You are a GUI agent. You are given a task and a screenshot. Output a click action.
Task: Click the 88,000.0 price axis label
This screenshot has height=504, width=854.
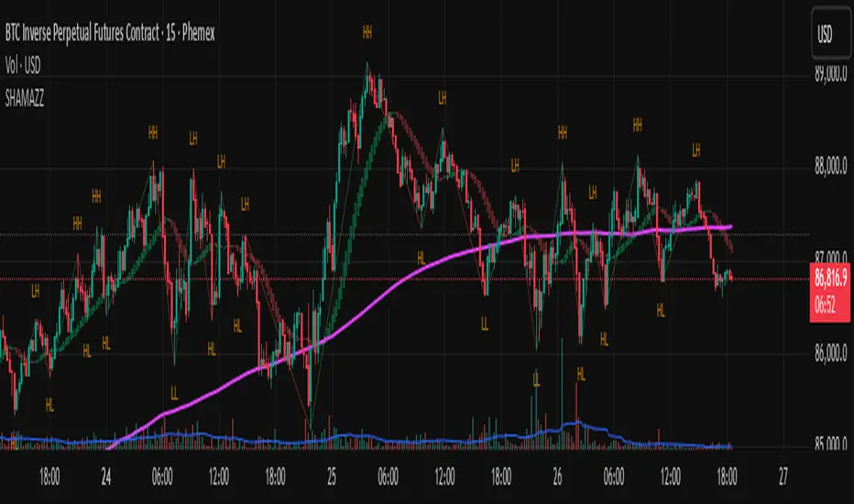pyautogui.click(x=830, y=166)
